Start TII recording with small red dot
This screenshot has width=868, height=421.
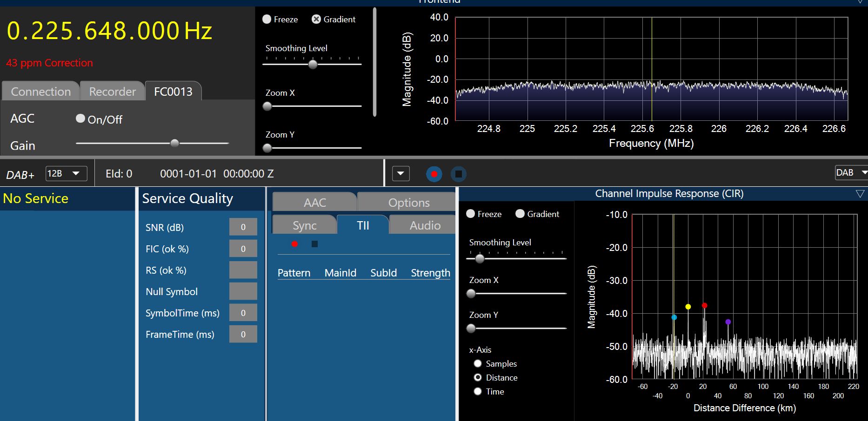click(294, 244)
